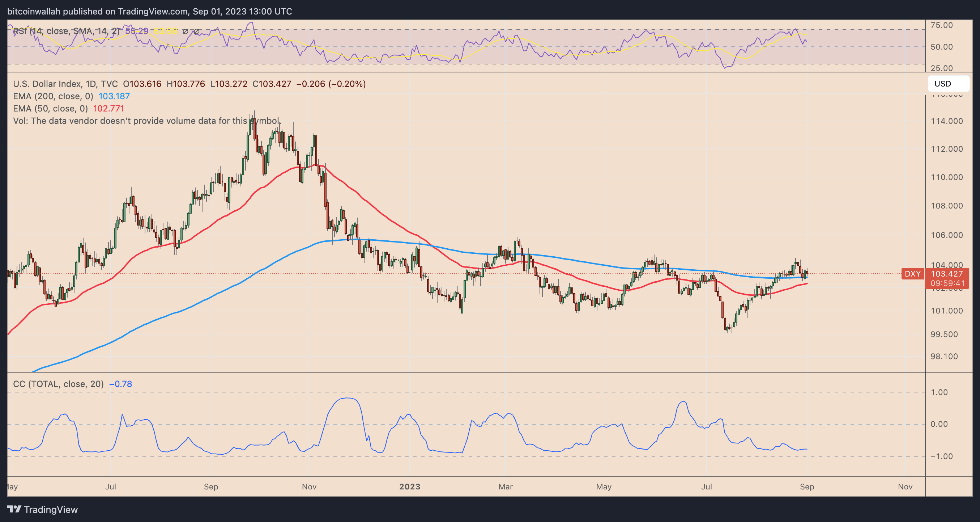The height and width of the screenshot is (522, 980).
Task: Click the TradingView wordmark text
Action: tap(51, 509)
